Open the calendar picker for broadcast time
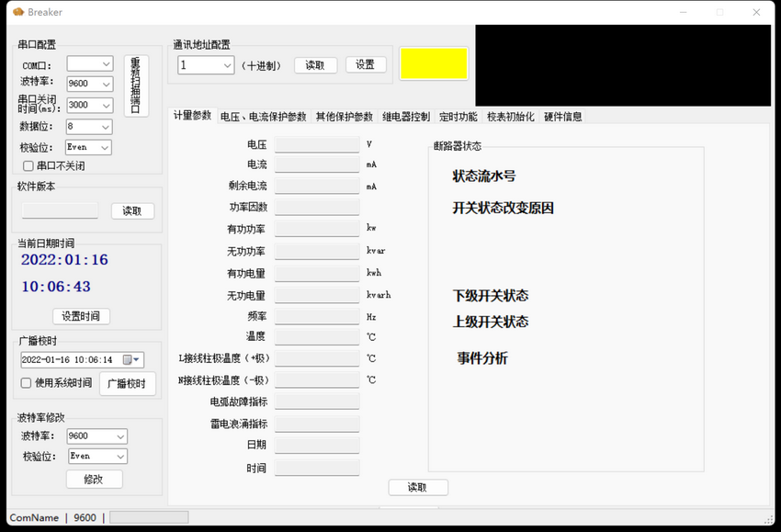 [132, 360]
